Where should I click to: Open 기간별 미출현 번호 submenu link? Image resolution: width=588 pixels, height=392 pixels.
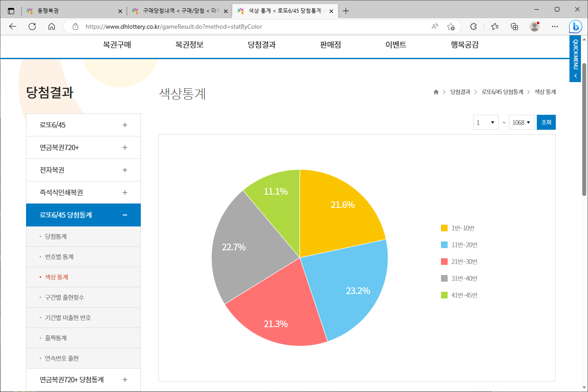pyautogui.click(x=68, y=318)
